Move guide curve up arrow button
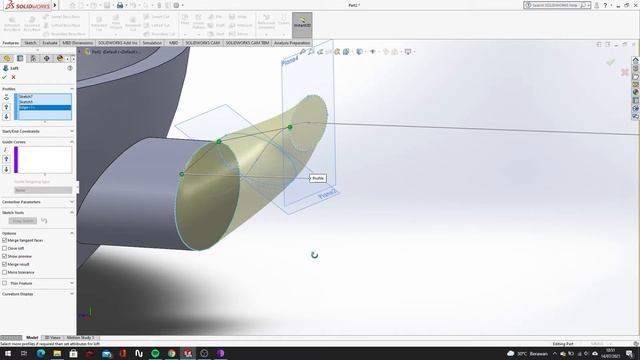640x360 pixels. [6, 159]
